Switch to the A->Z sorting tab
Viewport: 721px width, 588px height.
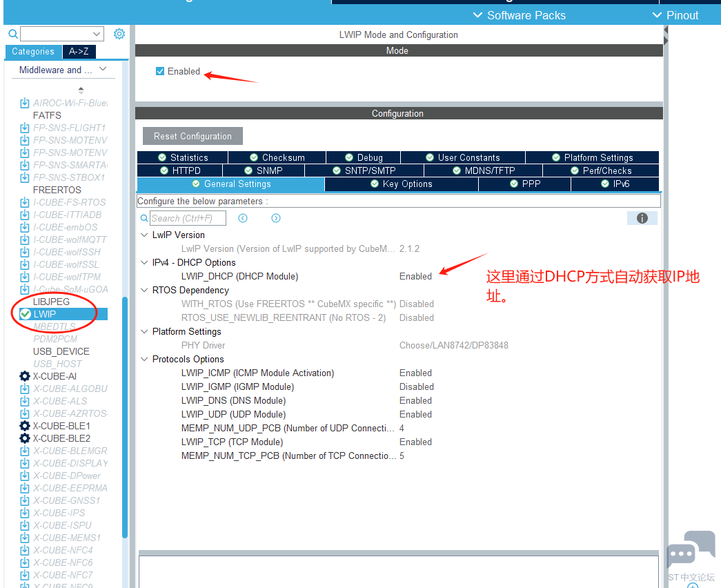click(x=79, y=52)
